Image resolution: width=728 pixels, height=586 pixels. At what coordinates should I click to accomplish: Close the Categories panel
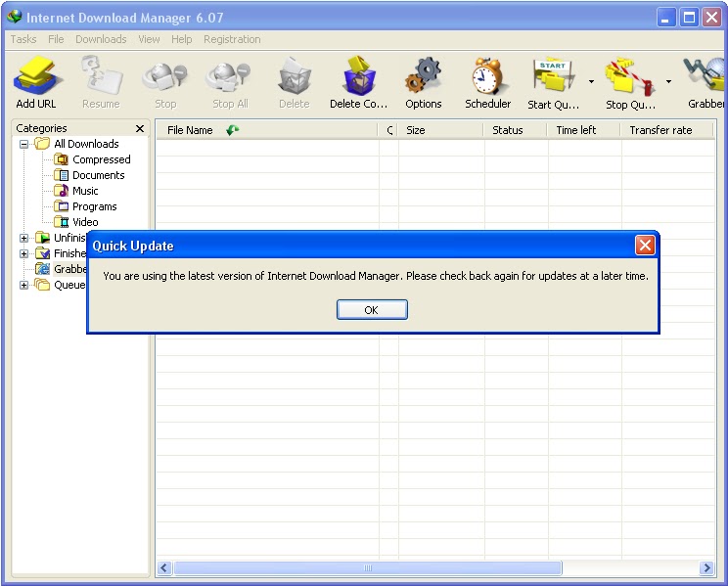point(139,128)
